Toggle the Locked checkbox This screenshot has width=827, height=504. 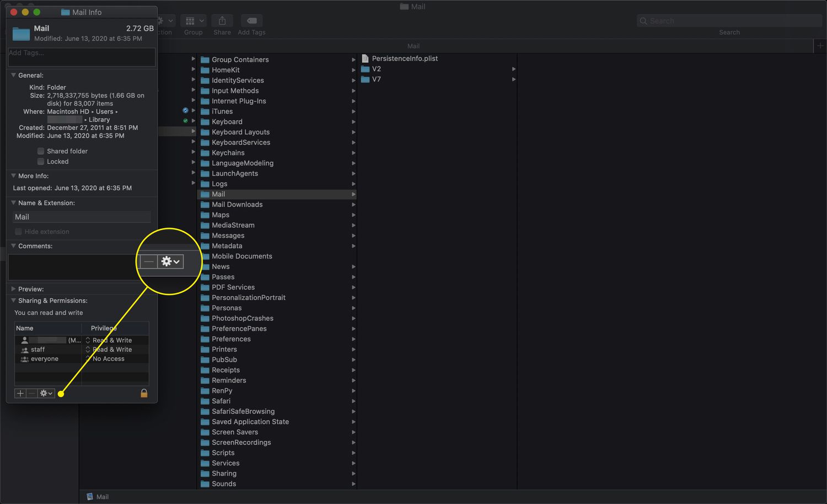(40, 162)
